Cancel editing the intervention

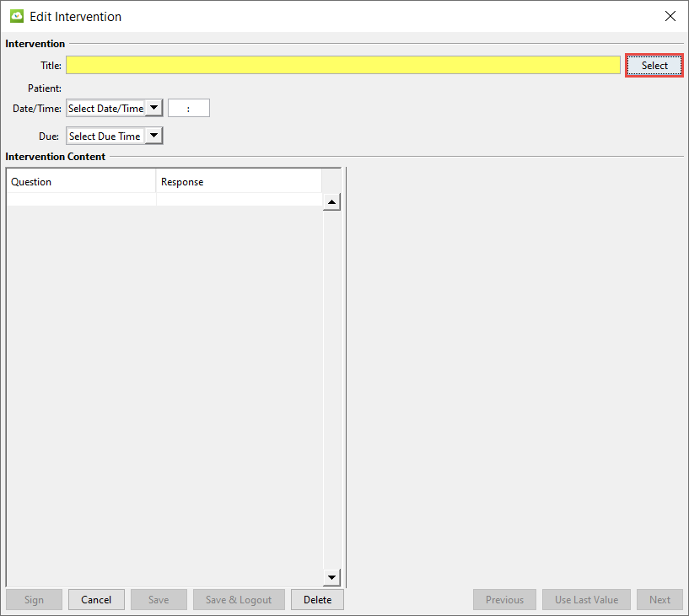[x=96, y=600]
